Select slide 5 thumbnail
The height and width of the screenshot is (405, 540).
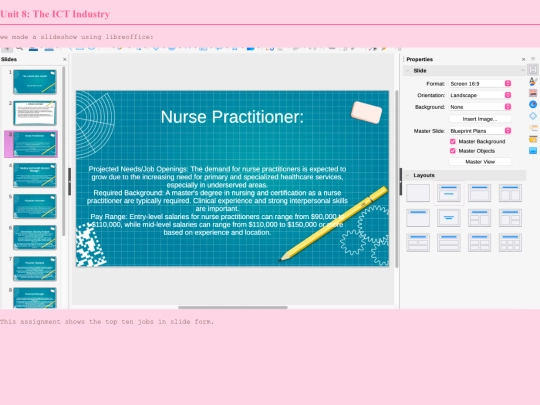point(35,206)
